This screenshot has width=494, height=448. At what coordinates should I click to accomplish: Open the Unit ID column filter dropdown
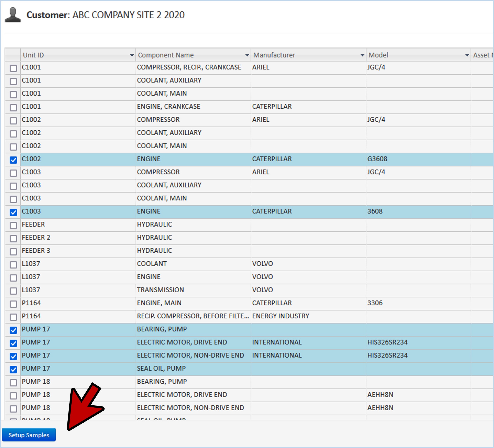132,55
